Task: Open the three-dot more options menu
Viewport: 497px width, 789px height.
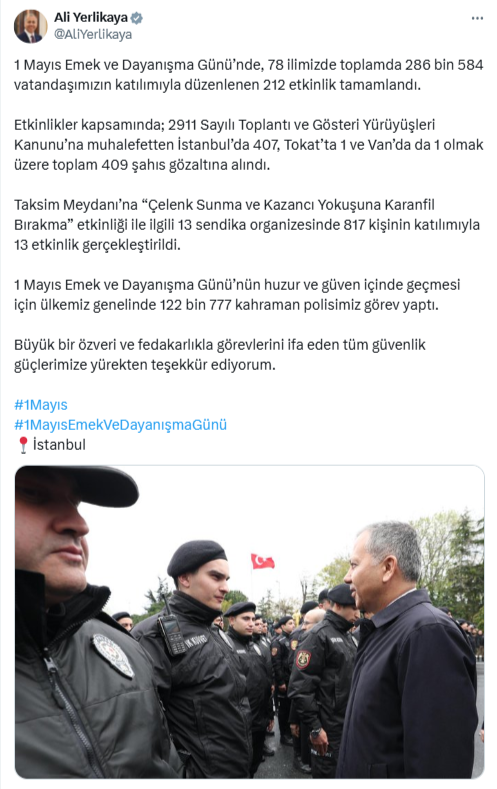Action: click(x=477, y=18)
